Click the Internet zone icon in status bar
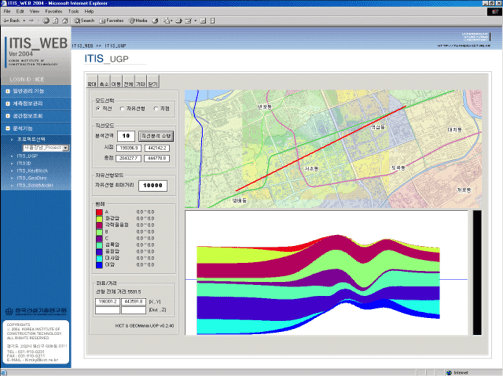This screenshot has height=376, width=503. (x=449, y=373)
